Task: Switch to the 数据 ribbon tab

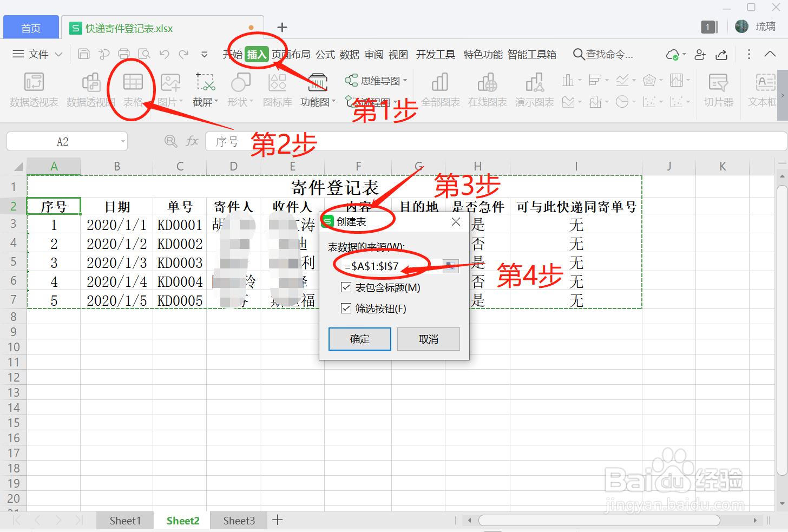Action: pyautogui.click(x=349, y=54)
